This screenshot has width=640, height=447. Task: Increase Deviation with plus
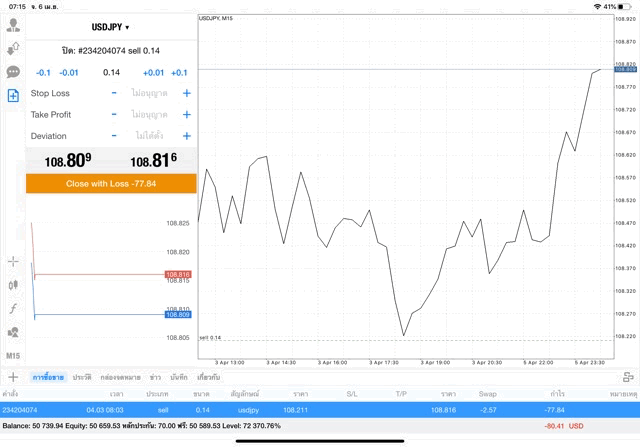click(x=187, y=136)
